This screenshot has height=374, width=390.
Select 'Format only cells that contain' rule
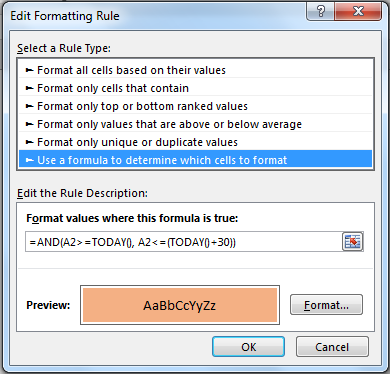pyautogui.click(x=195, y=88)
